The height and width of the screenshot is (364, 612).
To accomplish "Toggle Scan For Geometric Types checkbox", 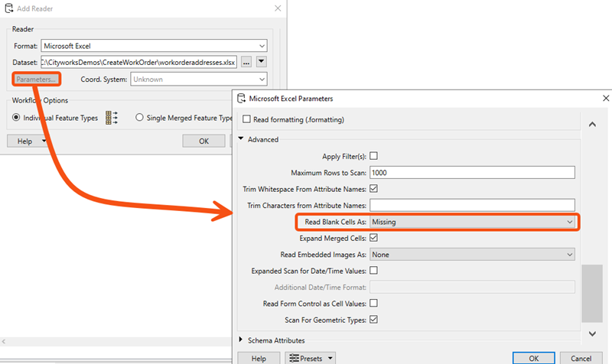I will pyautogui.click(x=373, y=320).
